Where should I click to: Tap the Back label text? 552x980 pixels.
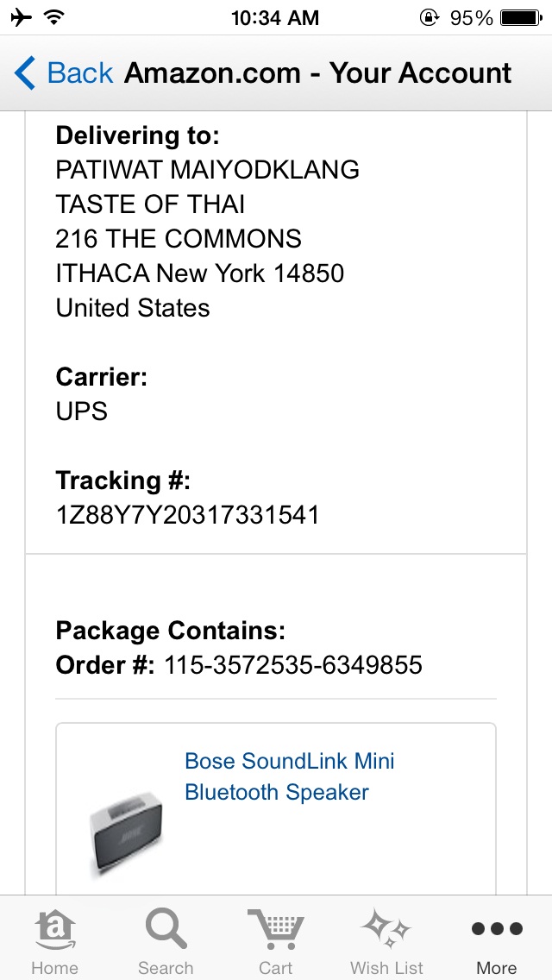tap(80, 73)
